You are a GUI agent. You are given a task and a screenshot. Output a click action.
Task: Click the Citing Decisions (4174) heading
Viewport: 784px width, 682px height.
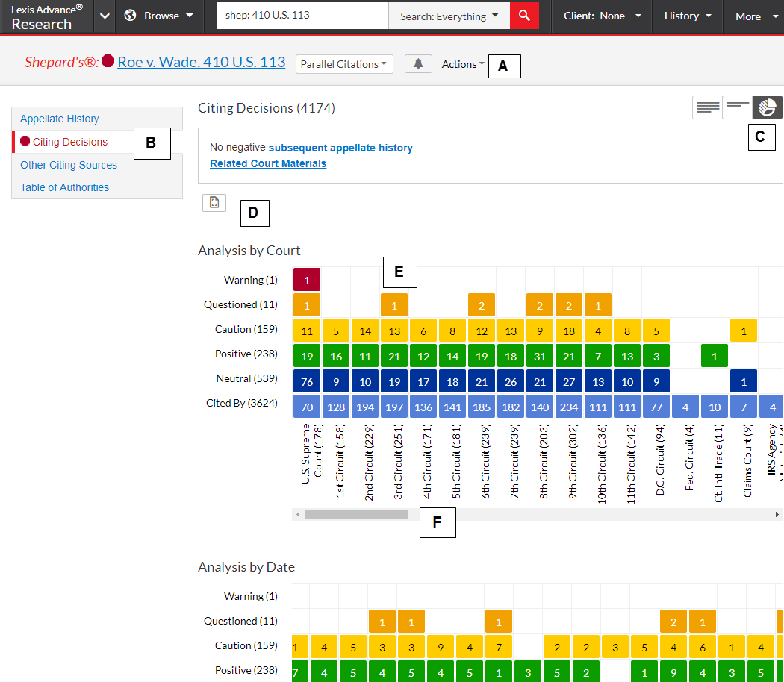(x=267, y=108)
